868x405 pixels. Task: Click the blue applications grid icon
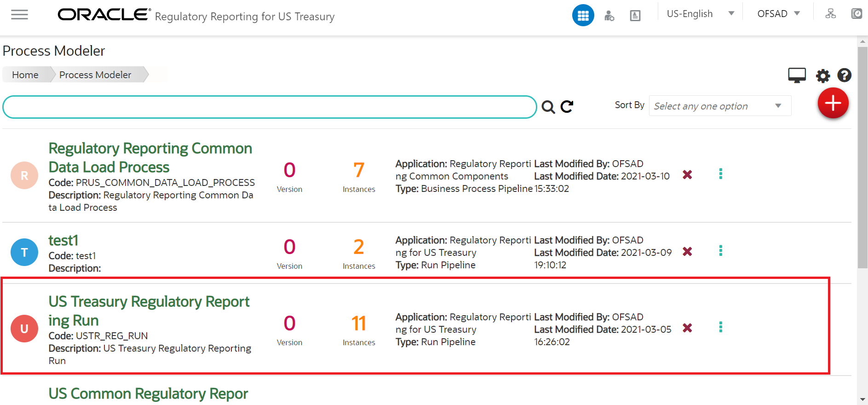(x=583, y=16)
